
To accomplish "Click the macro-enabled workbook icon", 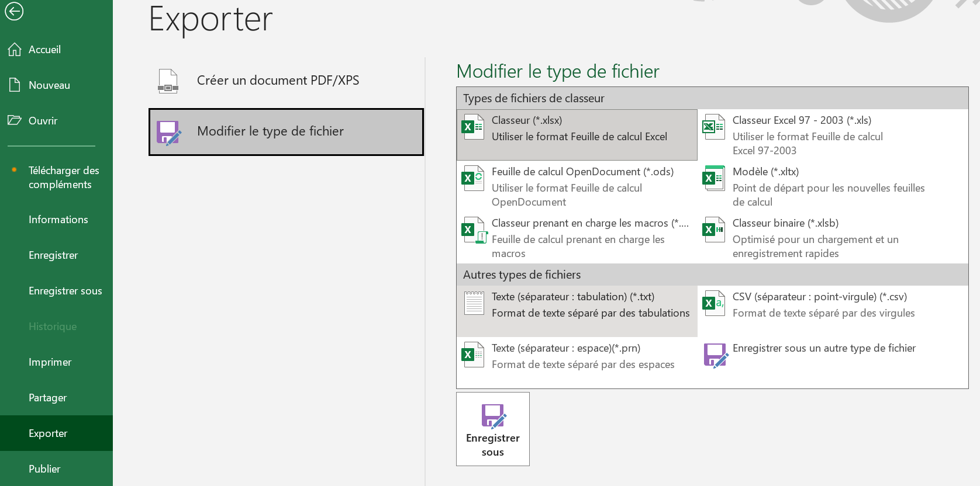I will pyautogui.click(x=474, y=230).
